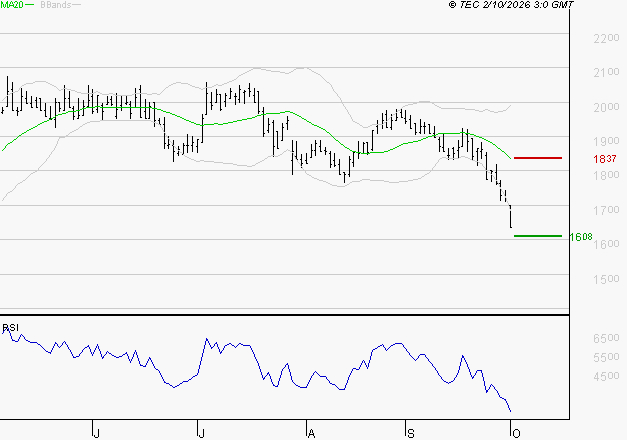Click the 4500 RSI axis label
Image resolution: width=627 pixels, height=440 pixels.
point(606,376)
